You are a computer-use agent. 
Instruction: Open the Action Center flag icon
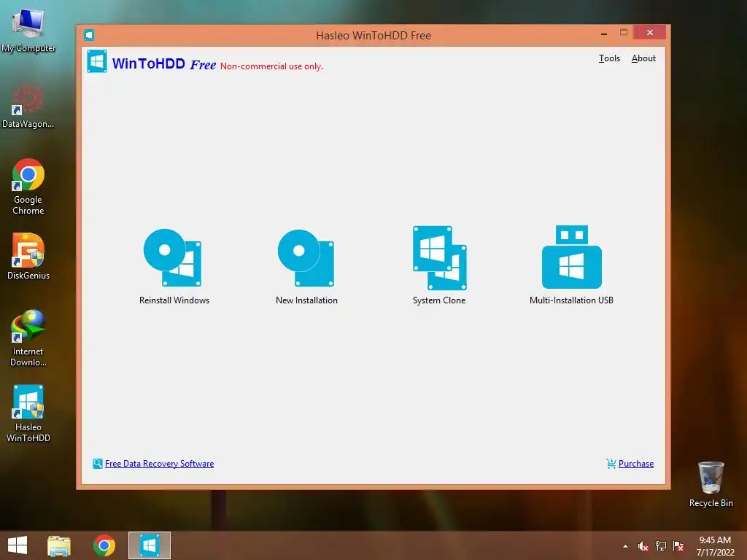(x=678, y=546)
